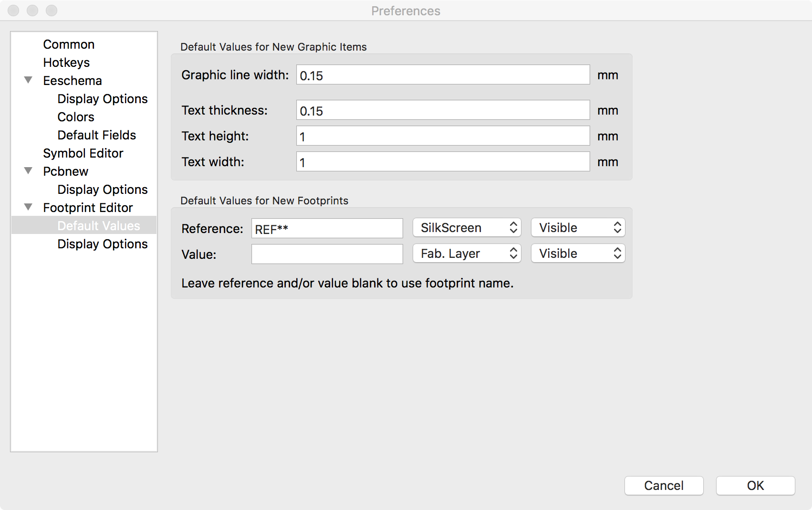Viewport: 812px width, 510px height.
Task: Open Eeschema Colors settings
Action: [x=76, y=117]
